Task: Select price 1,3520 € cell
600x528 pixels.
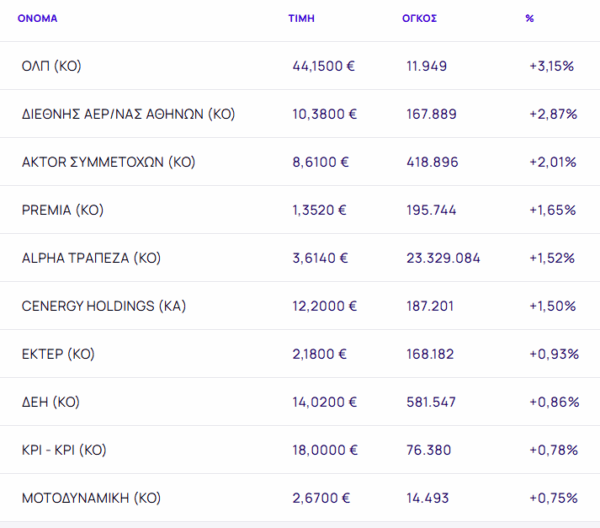Action: [x=320, y=210]
